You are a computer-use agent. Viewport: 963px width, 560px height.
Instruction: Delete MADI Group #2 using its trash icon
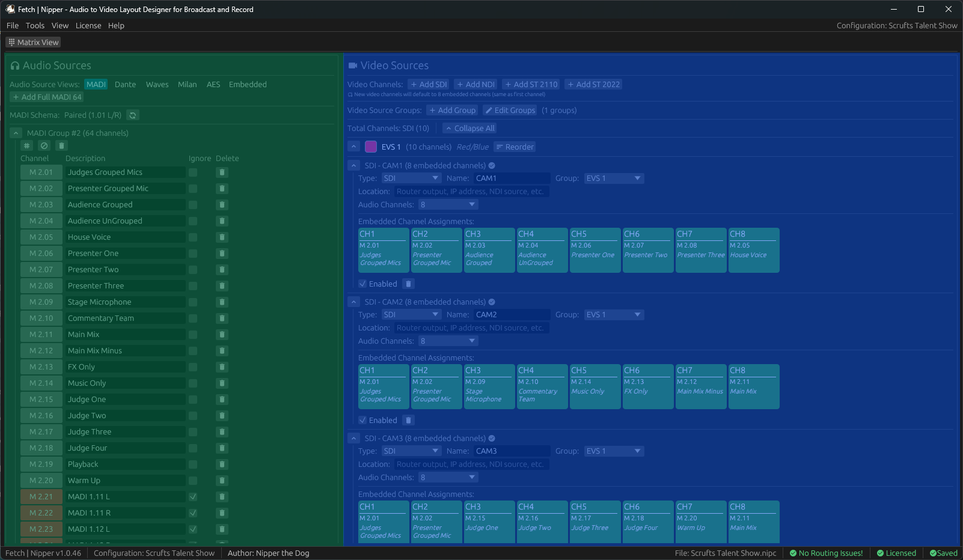pos(60,145)
